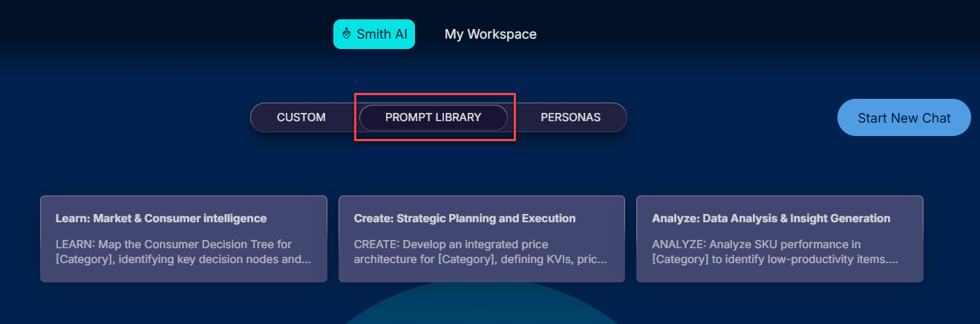This screenshot has width=980, height=324.
Task: Open the Learn: Market & Consumer intelligence card
Action: pyautogui.click(x=183, y=239)
